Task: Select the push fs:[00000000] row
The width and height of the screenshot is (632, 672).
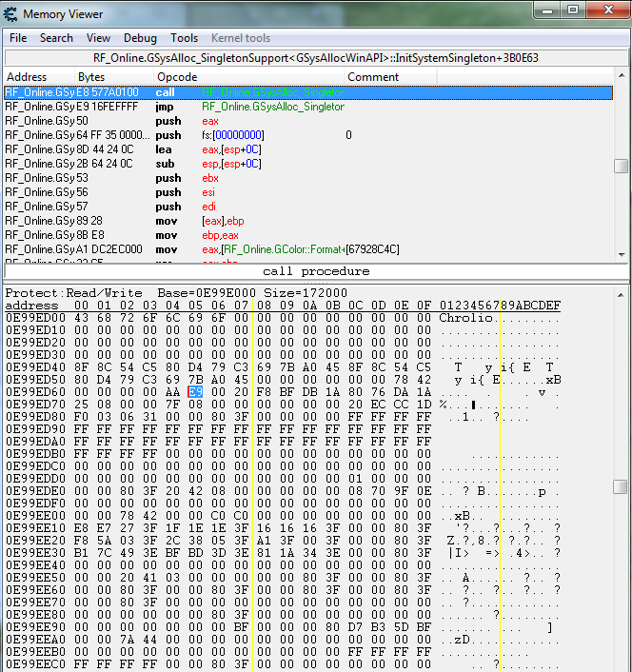Action: pos(308,135)
